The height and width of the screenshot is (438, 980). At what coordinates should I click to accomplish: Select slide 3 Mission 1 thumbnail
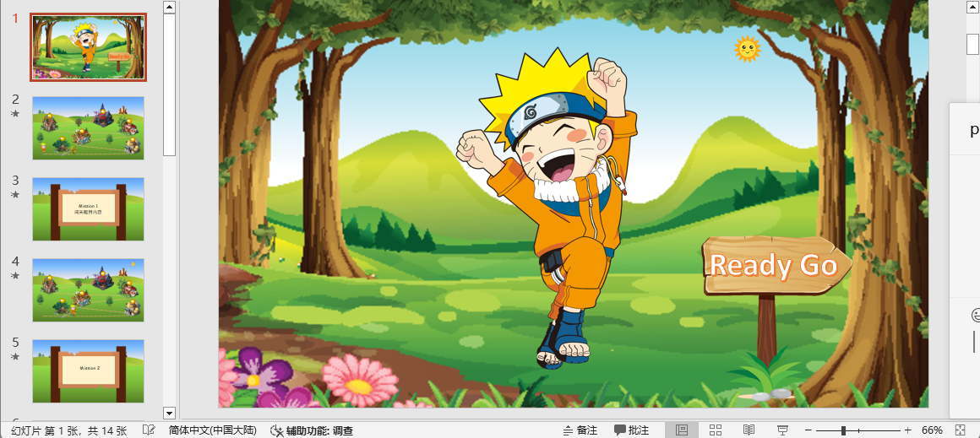click(89, 209)
